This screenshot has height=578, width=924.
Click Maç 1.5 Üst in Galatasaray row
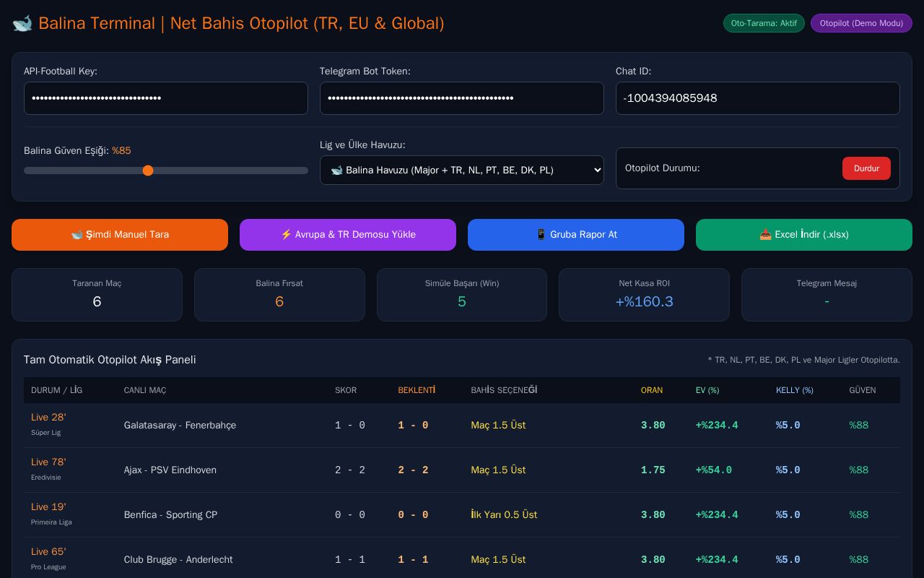click(x=498, y=426)
